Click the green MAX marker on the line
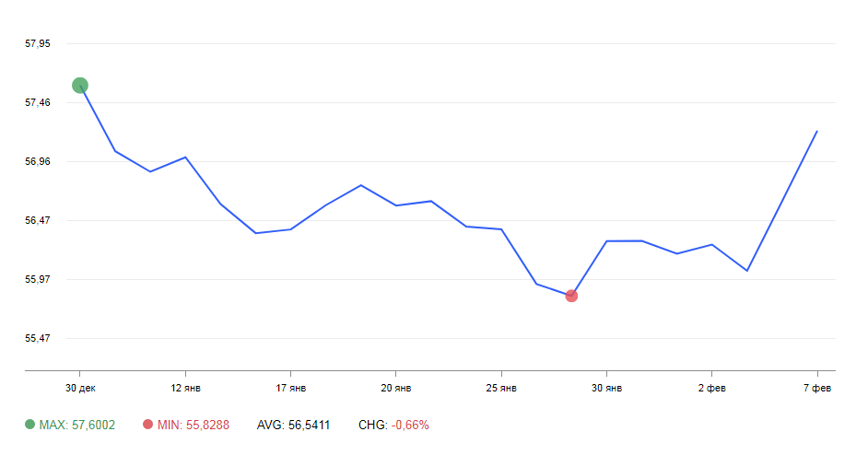The height and width of the screenshot is (455, 868). [x=80, y=86]
